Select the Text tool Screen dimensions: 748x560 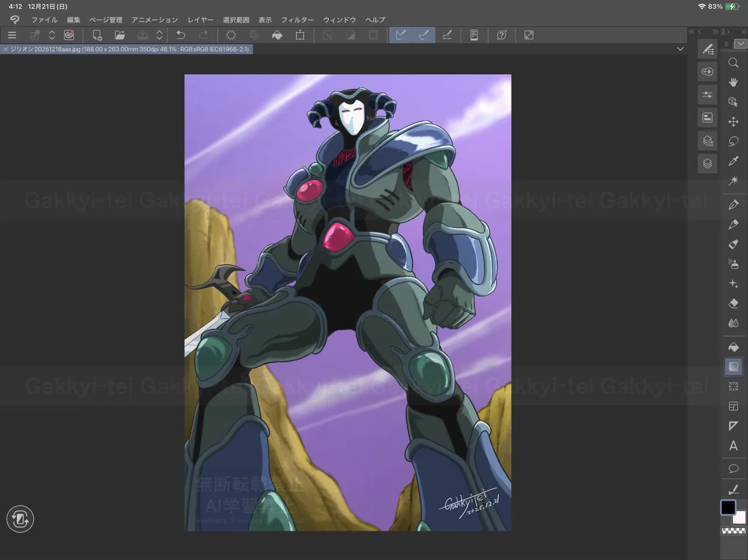pos(733,446)
